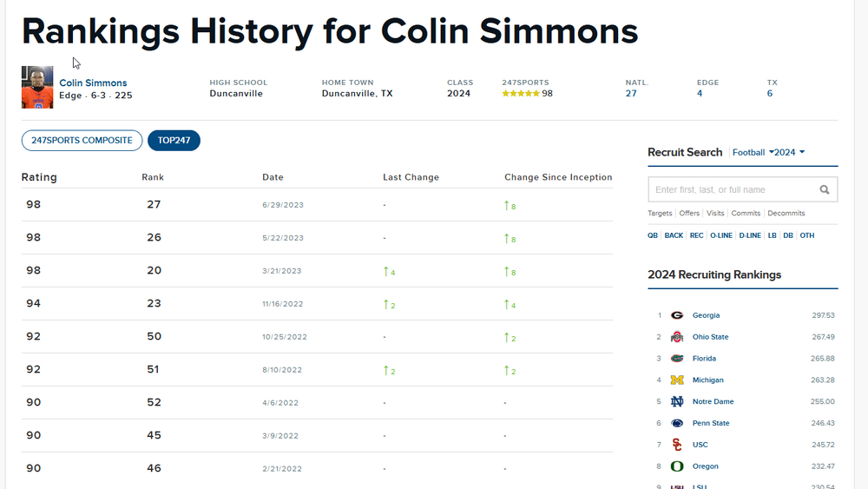868x489 pixels.
Task: Click the Oregon O logo
Action: [x=677, y=466]
